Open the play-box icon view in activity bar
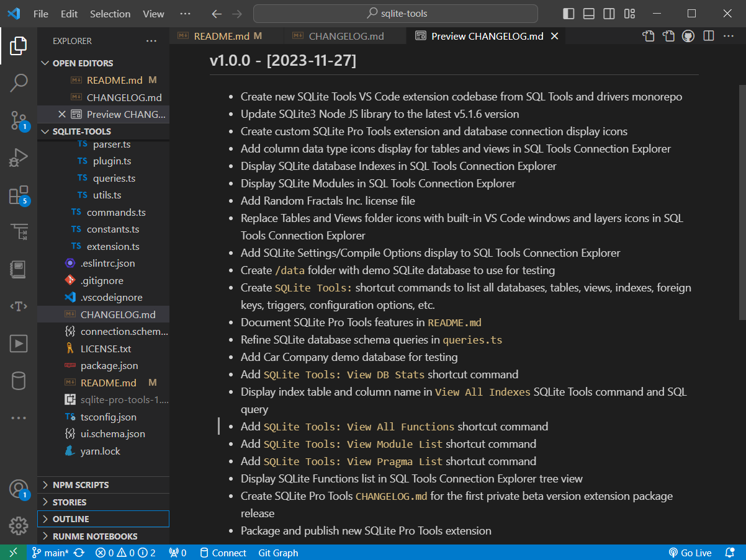 pos(19,343)
